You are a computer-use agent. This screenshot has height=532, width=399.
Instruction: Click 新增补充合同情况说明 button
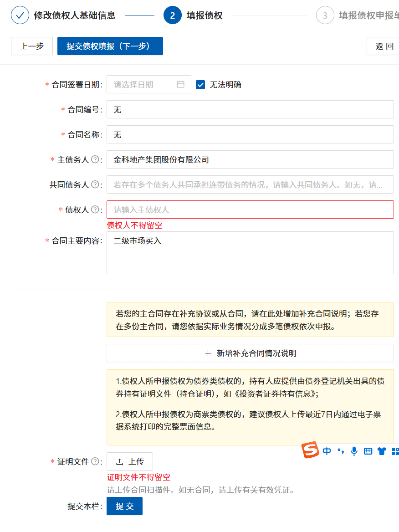click(251, 353)
